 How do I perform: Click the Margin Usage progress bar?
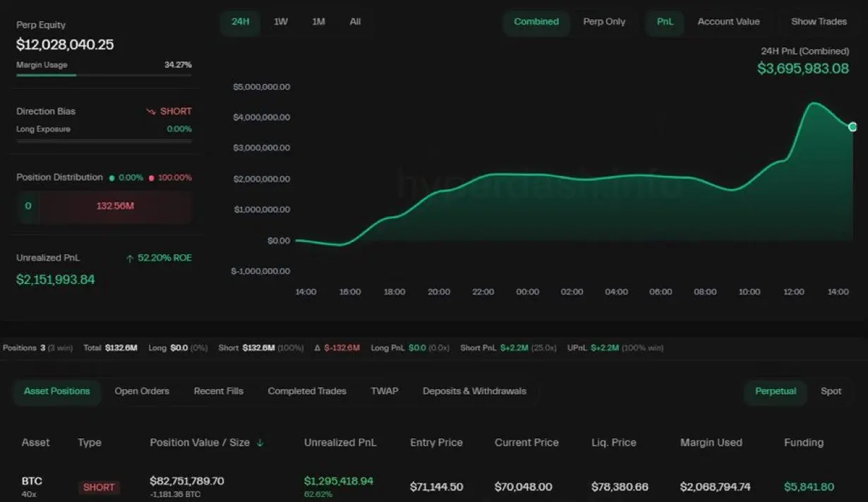104,75
